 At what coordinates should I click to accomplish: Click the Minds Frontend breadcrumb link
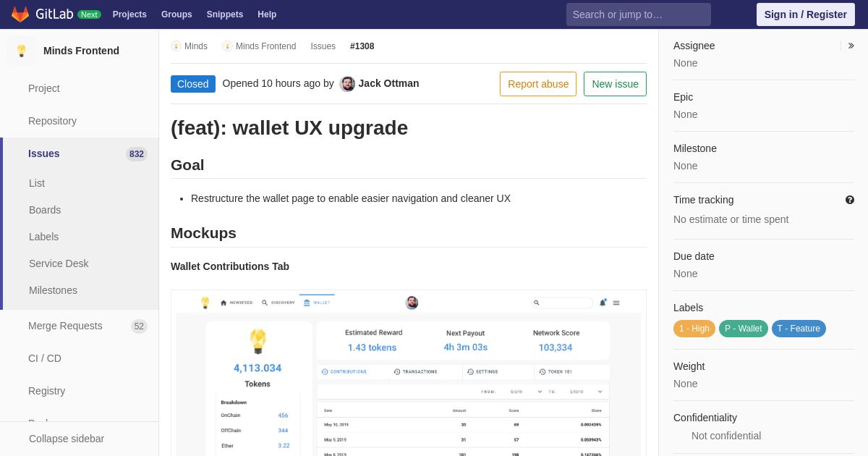(265, 46)
